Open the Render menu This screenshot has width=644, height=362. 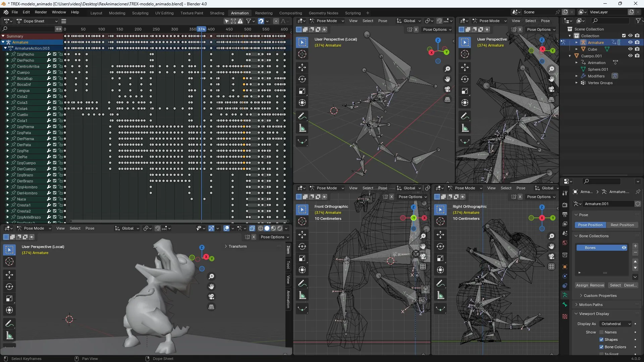pos(41,12)
